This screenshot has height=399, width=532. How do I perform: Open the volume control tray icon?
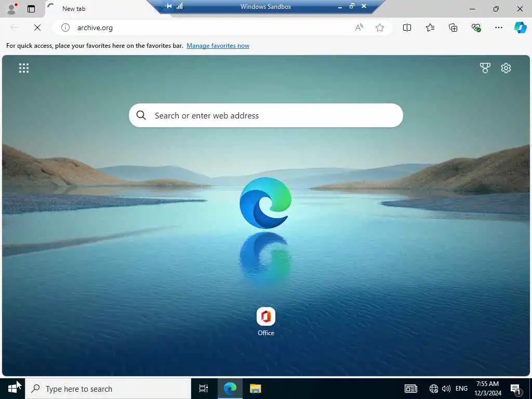point(446,389)
